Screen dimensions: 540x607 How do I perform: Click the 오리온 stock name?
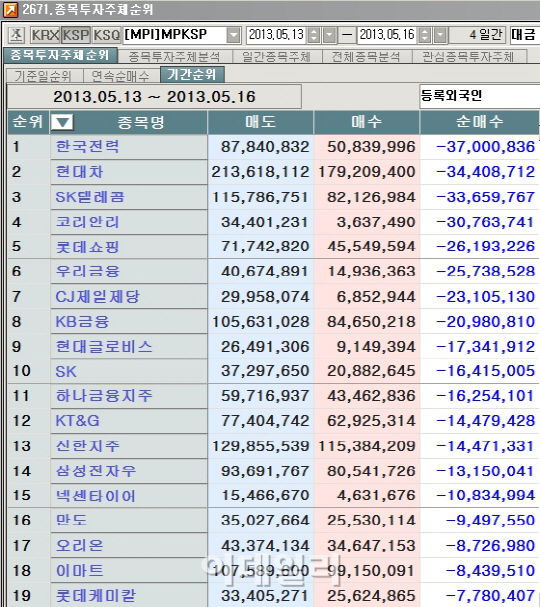(x=79, y=545)
